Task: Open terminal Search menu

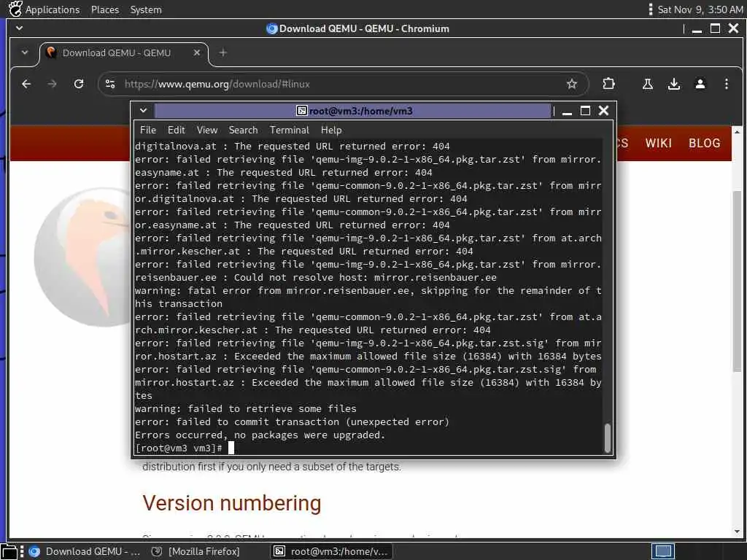Action: pos(243,130)
